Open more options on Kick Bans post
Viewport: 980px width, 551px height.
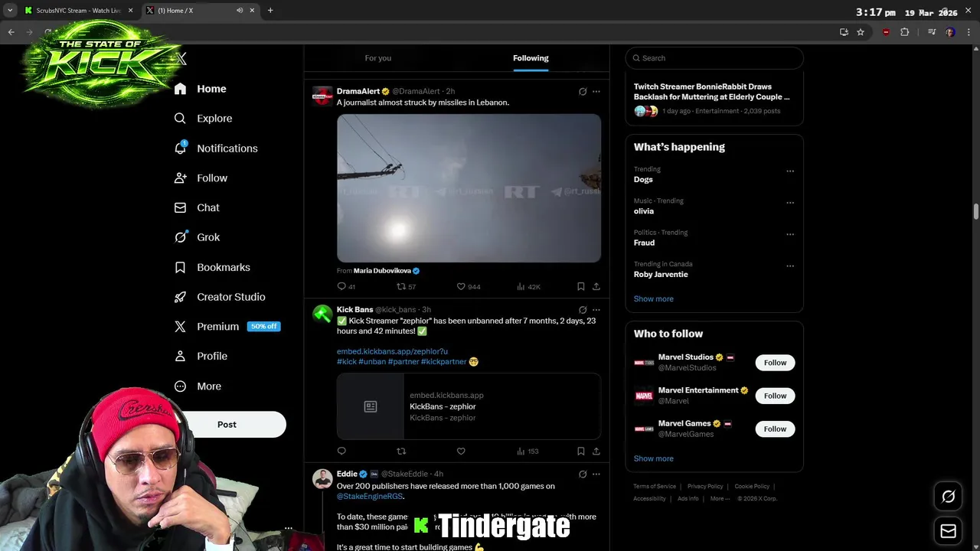[x=596, y=310]
